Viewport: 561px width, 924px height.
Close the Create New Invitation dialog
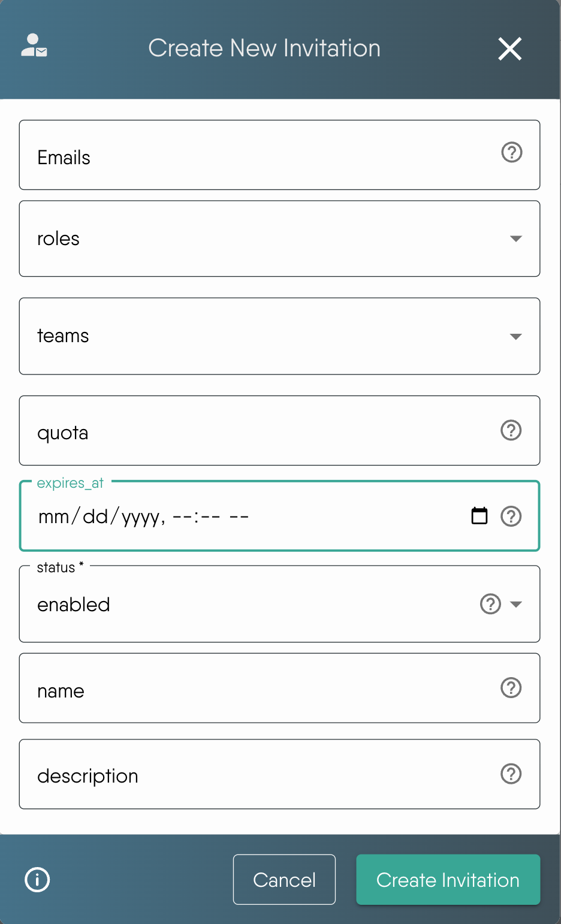coord(509,49)
